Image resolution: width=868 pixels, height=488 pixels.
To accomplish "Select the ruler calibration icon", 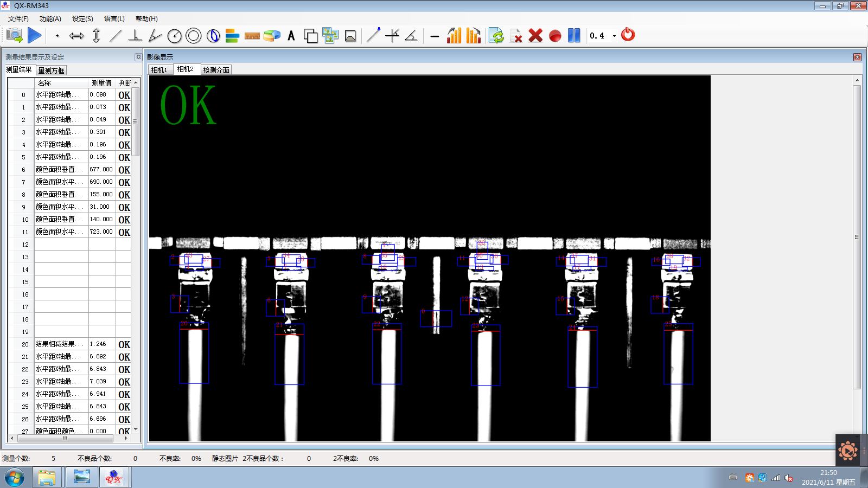I will 252,36.
